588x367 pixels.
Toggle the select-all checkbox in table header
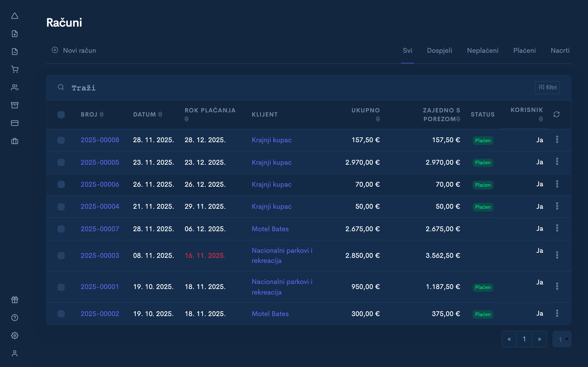pyautogui.click(x=61, y=114)
